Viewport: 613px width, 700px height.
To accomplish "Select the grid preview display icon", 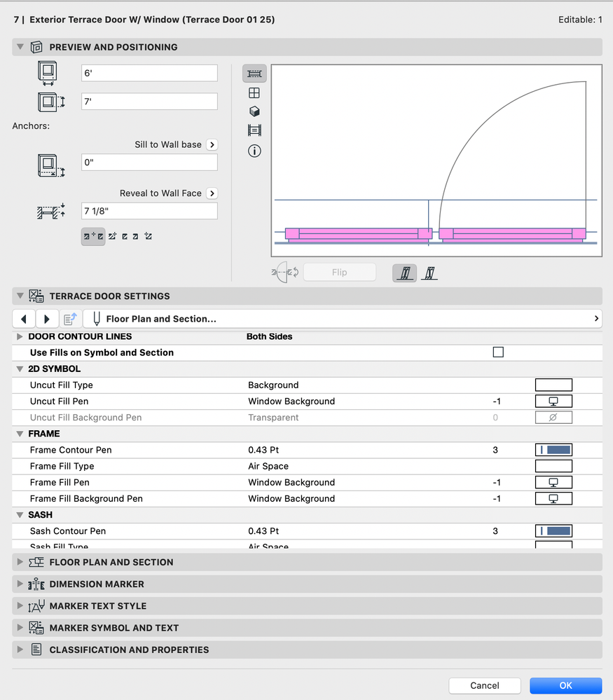I will coord(254,92).
